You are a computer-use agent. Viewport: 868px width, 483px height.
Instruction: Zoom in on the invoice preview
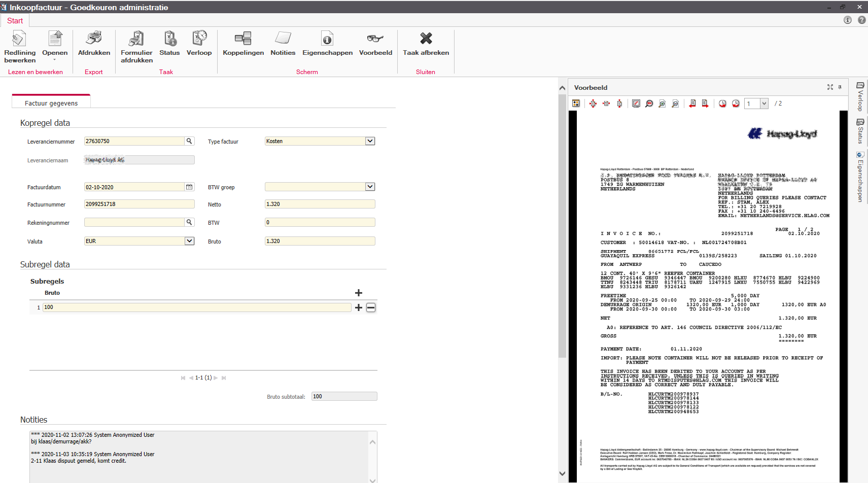662,103
